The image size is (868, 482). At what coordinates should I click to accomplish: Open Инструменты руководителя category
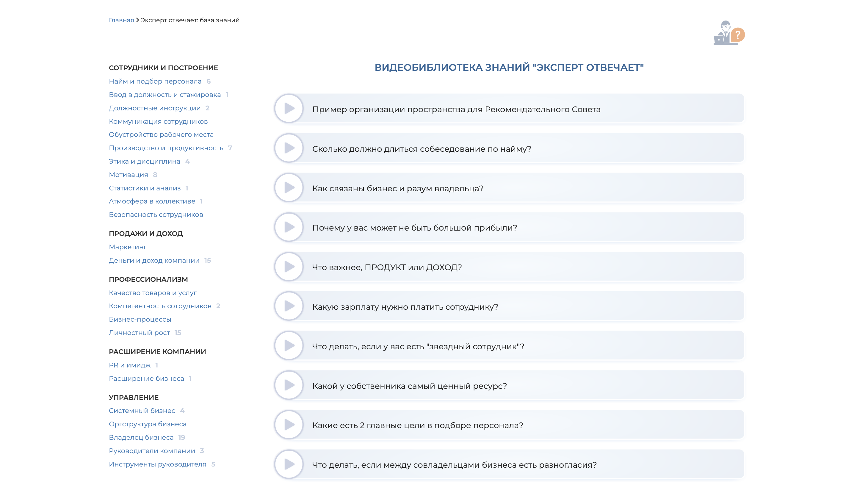pos(157,464)
